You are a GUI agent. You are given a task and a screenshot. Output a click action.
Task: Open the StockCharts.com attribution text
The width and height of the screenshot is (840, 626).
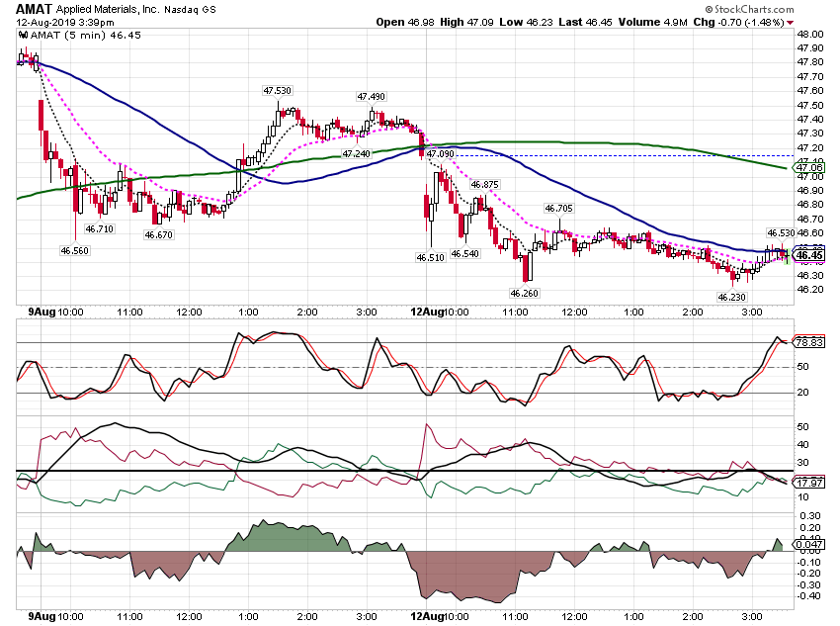coord(749,9)
